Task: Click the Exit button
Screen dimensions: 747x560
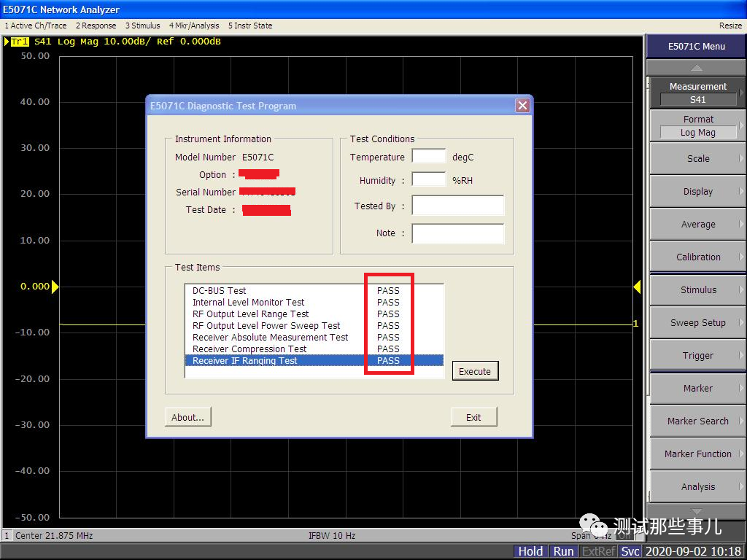Action: [x=473, y=417]
